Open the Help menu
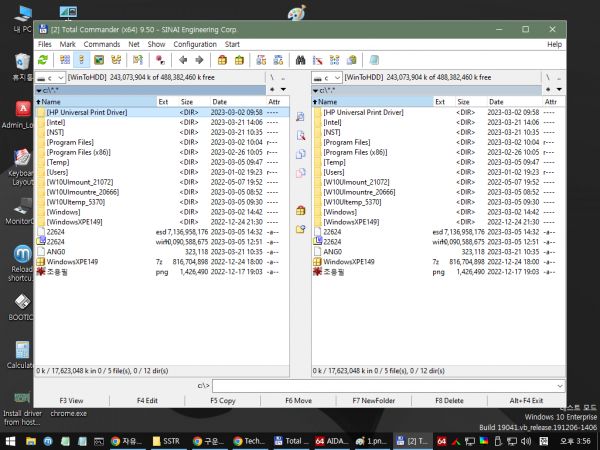Screen dimensions: 600x450 [x=554, y=44]
